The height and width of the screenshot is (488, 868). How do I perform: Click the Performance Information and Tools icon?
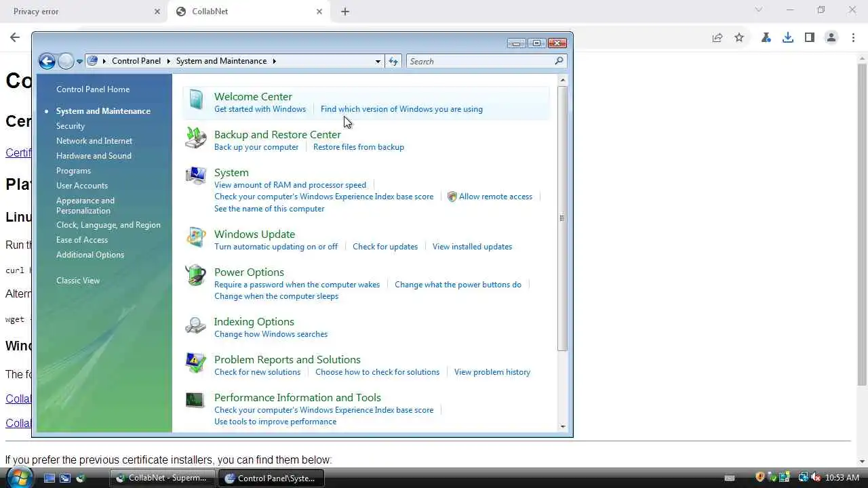pyautogui.click(x=195, y=401)
